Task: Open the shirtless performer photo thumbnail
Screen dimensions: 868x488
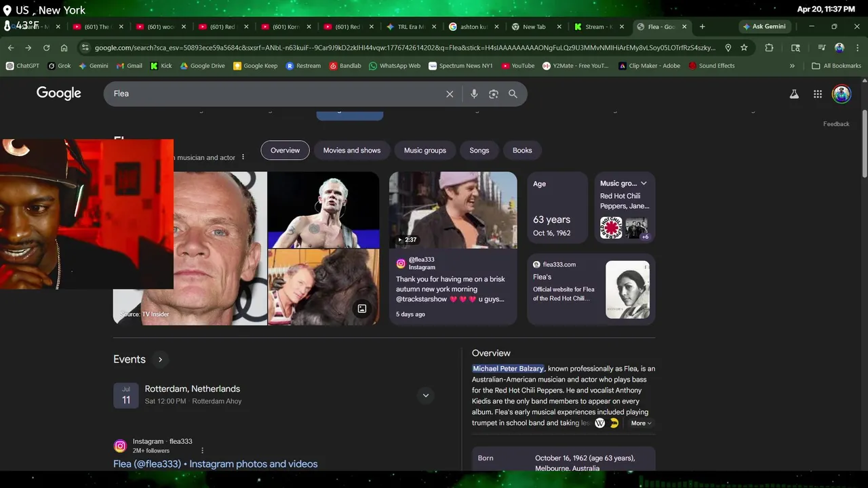Action: click(x=323, y=209)
